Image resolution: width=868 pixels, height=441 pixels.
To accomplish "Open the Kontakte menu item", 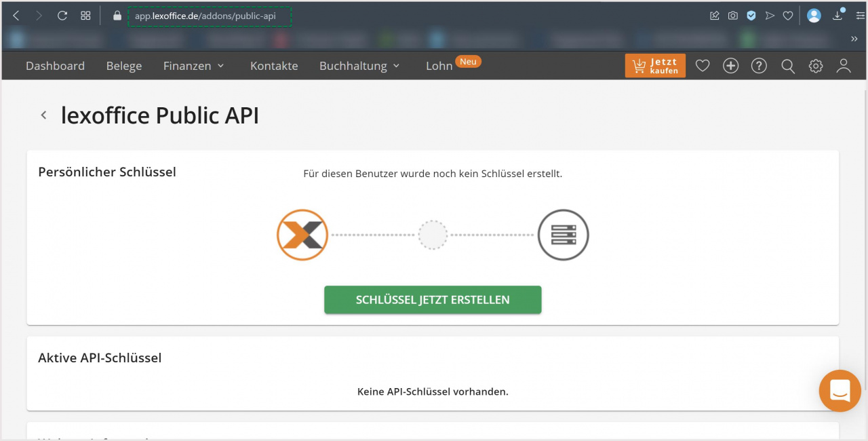I will pos(274,66).
